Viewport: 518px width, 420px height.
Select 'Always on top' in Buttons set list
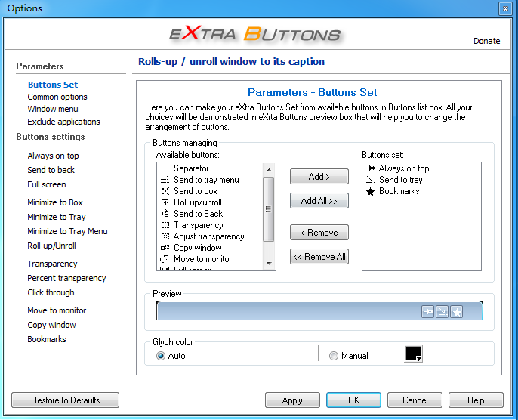click(x=421, y=168)
